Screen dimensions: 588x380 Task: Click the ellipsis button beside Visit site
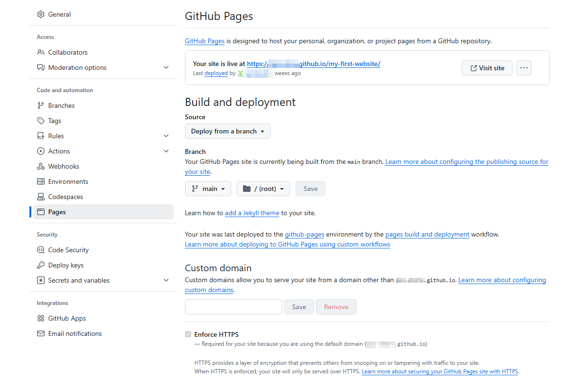523,67
